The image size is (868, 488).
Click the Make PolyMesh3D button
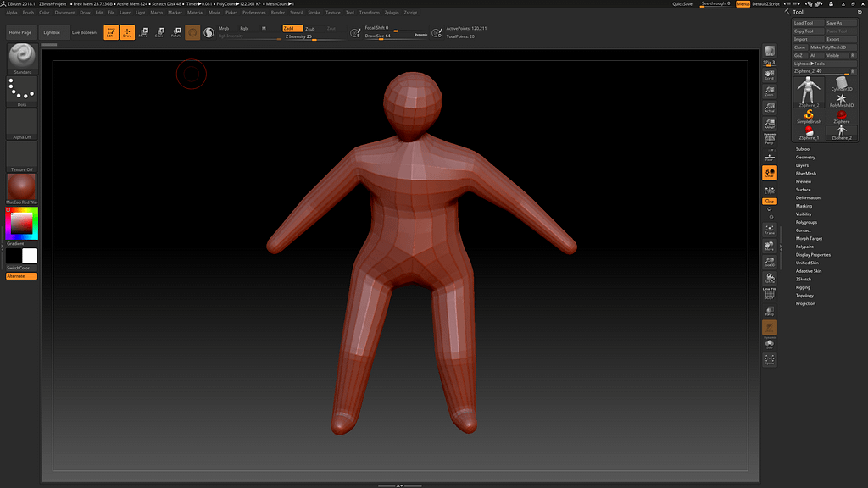828,47
